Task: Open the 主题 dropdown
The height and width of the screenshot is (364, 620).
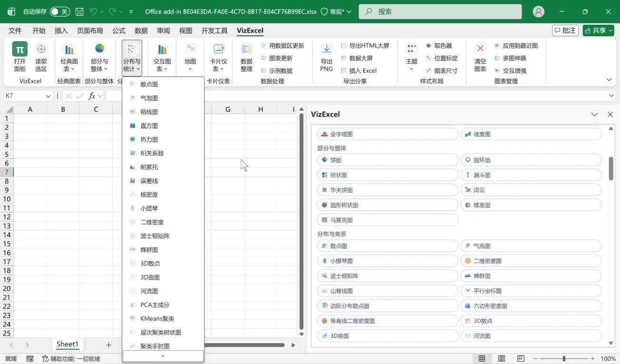Action: click(412, 57)
